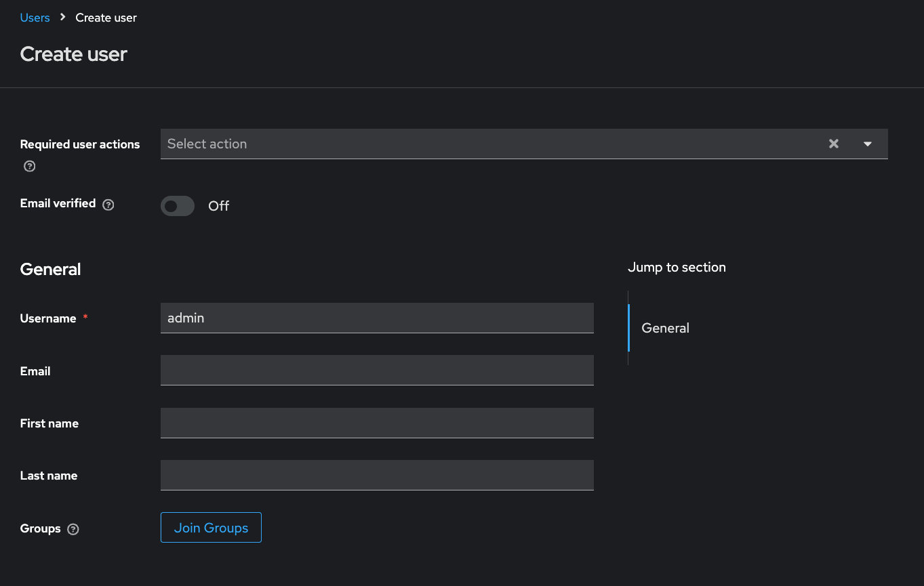Click the Off label beside the Email verified switch
Screen dimensions: 924x586
[218, 206]
